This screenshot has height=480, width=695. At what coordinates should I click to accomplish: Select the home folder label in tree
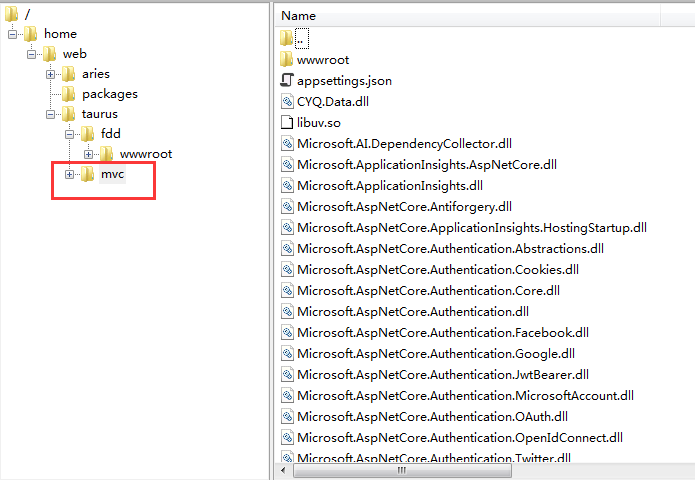tap(61, 34)
